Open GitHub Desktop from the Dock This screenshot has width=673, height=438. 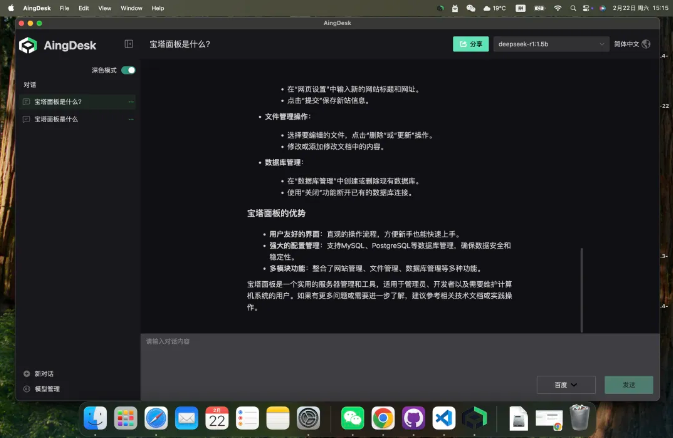[413, 418]
